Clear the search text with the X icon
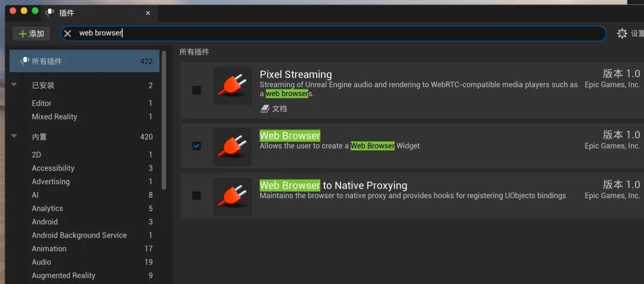 (x=68, y=33)
